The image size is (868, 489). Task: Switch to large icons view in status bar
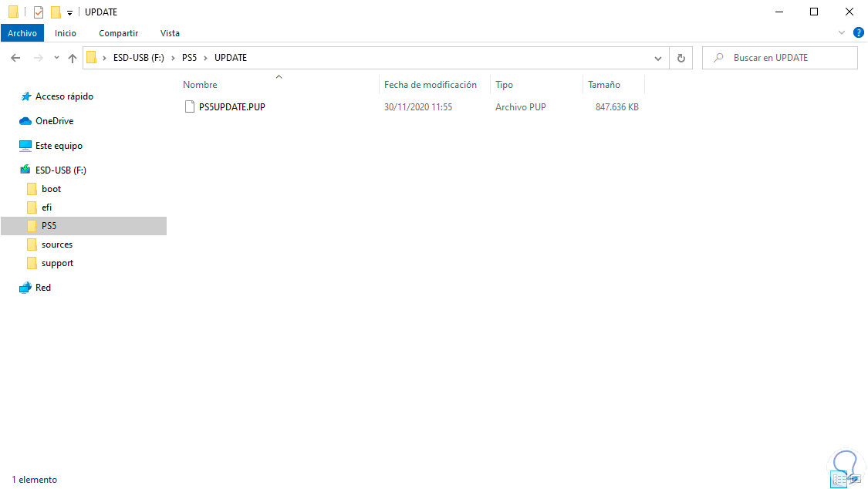pos(855,480)
